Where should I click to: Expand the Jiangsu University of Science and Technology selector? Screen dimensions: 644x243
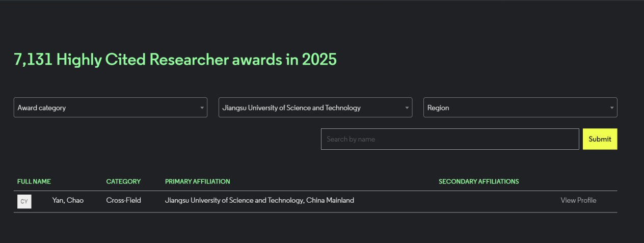click(x=315, y=107)
